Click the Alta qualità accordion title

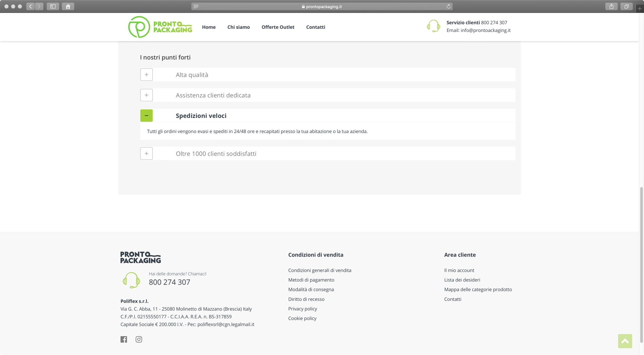[x=192, y=75]
